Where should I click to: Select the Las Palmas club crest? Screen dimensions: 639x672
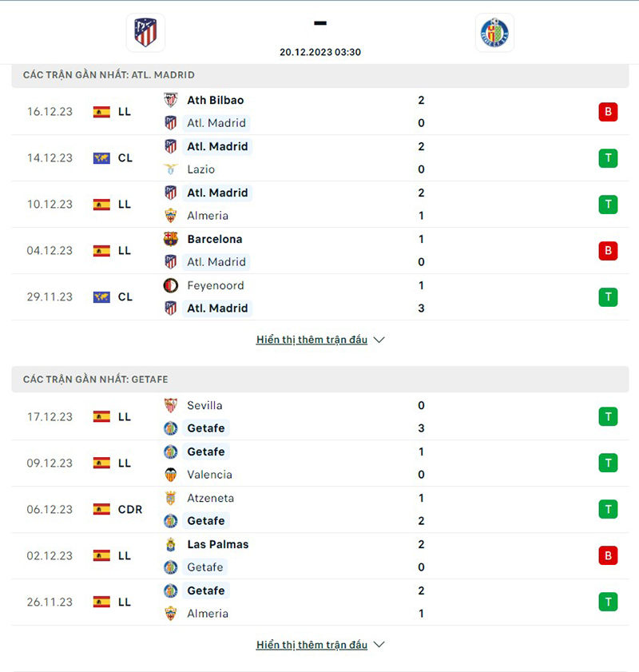pyautogui.click(x=170, y=544)
